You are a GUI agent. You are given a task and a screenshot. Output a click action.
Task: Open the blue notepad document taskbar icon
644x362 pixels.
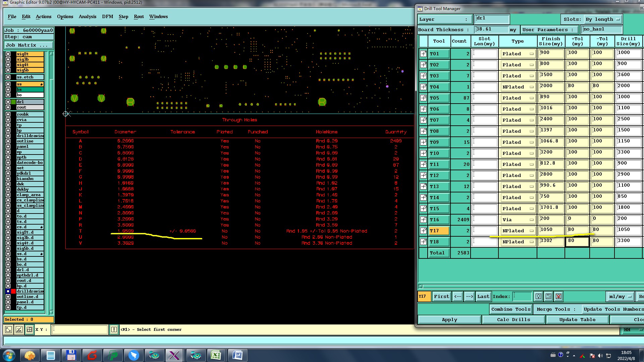click(x=51, y=355)
